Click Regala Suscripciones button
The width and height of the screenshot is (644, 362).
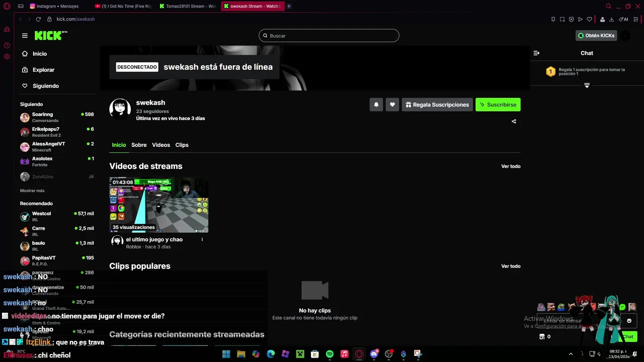tap(437, 105)
